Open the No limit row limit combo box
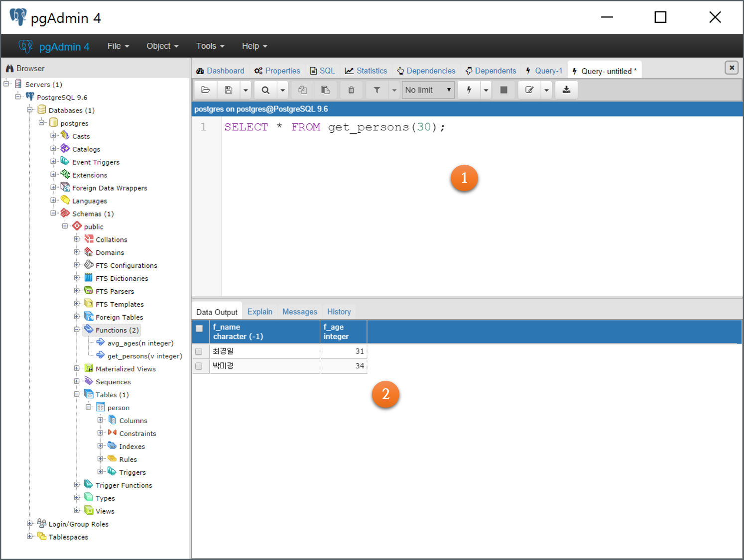This screenshot has height=560, width=744. point(428,90)
